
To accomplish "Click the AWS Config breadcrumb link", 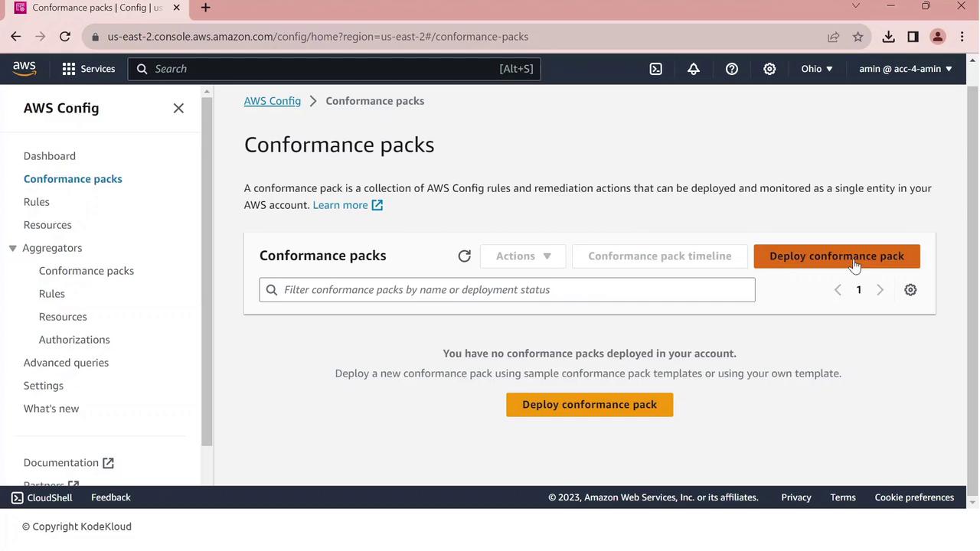I will point(272,101).
